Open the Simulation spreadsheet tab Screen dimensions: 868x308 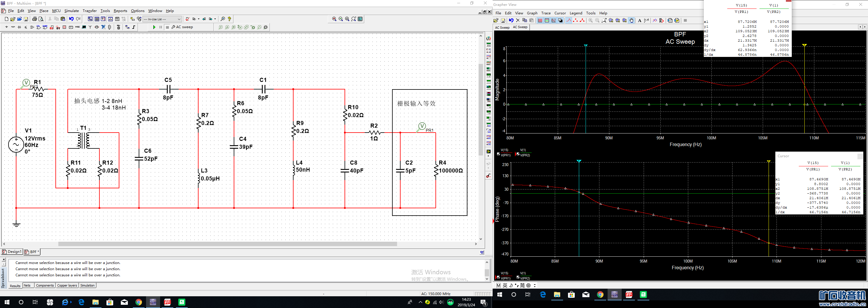coord(88,285)
